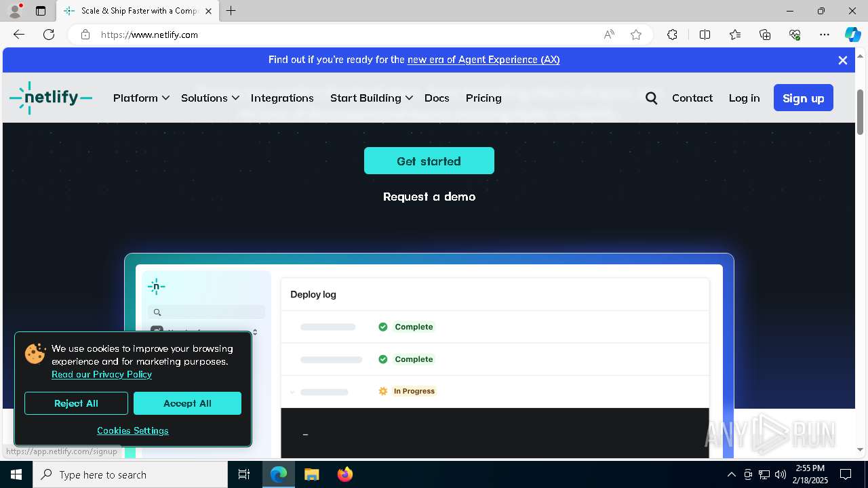The image size is (868, 488).
Task: View site information lock icon
Action: coord(85,35)
